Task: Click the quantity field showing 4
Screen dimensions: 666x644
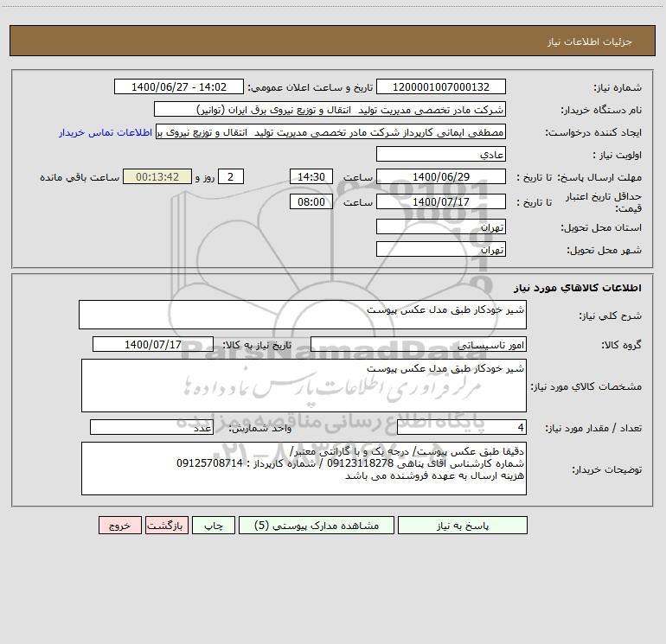Action: click(462, 427)
